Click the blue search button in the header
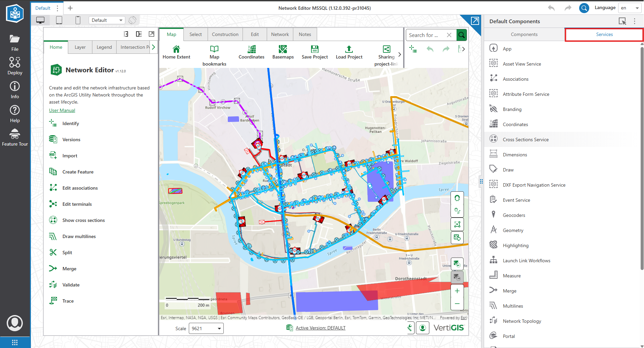 pos(584,8)
